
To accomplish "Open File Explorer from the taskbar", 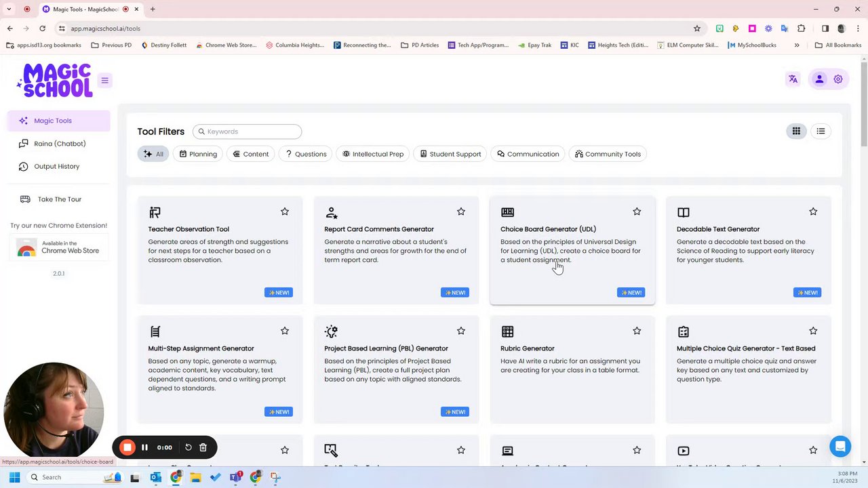I will pos(195,477).
